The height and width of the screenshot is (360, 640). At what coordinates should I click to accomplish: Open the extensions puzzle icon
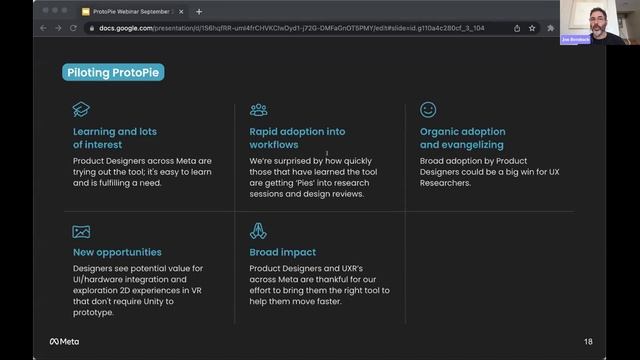[550, 28]
